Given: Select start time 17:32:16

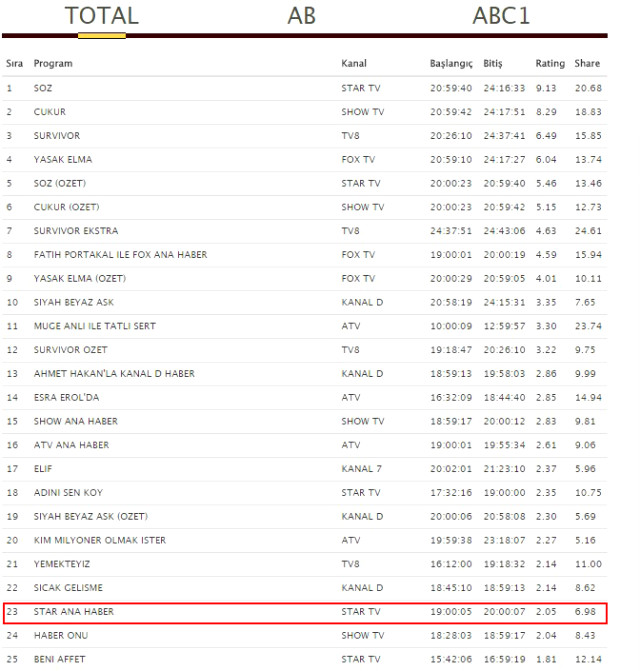Looking at the screenshot, I should click(451, 493).
